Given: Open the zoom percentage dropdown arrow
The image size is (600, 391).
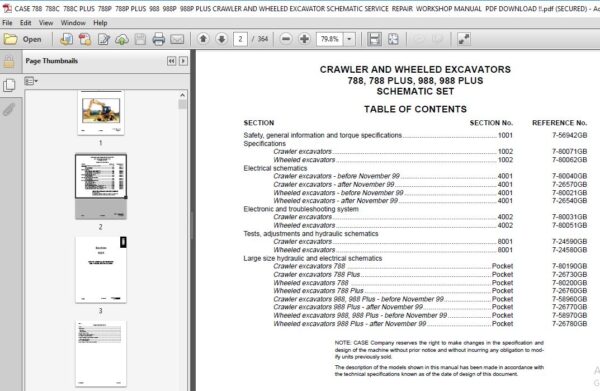Looking at the screenshot, I should tap(349, 39).
